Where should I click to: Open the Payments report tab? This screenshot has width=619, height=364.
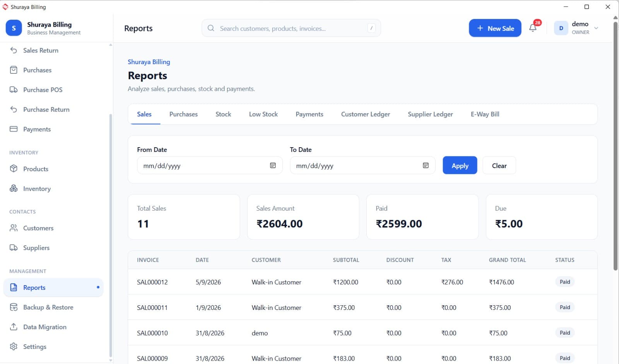point(309,114)
